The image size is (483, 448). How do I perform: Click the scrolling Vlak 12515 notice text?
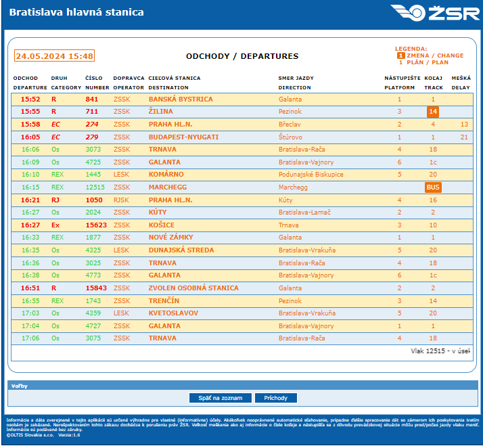pos(440,351)
